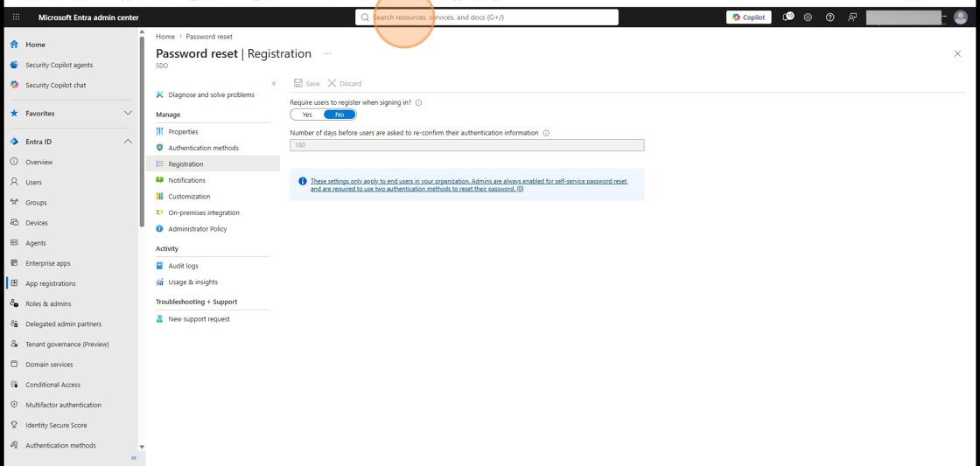
Task: Open the notifications bell icon
Action: coord(787,17)
